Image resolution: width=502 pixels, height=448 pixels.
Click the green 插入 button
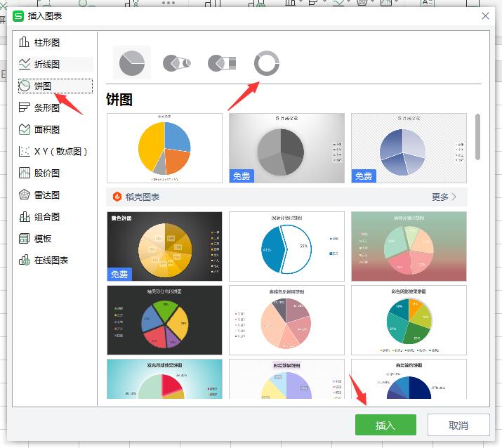pos(385,425)
